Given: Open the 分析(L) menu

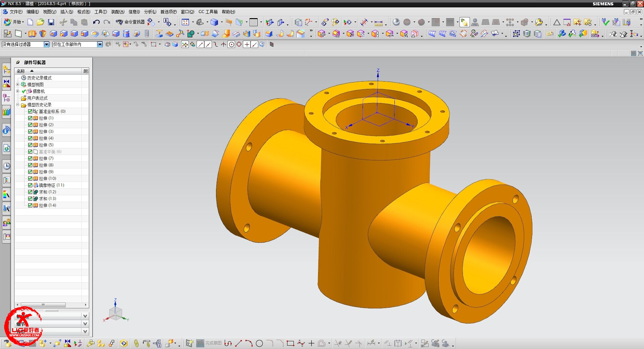Looking at the screenshot, I should pyautogui.click(x=150, y=12).
